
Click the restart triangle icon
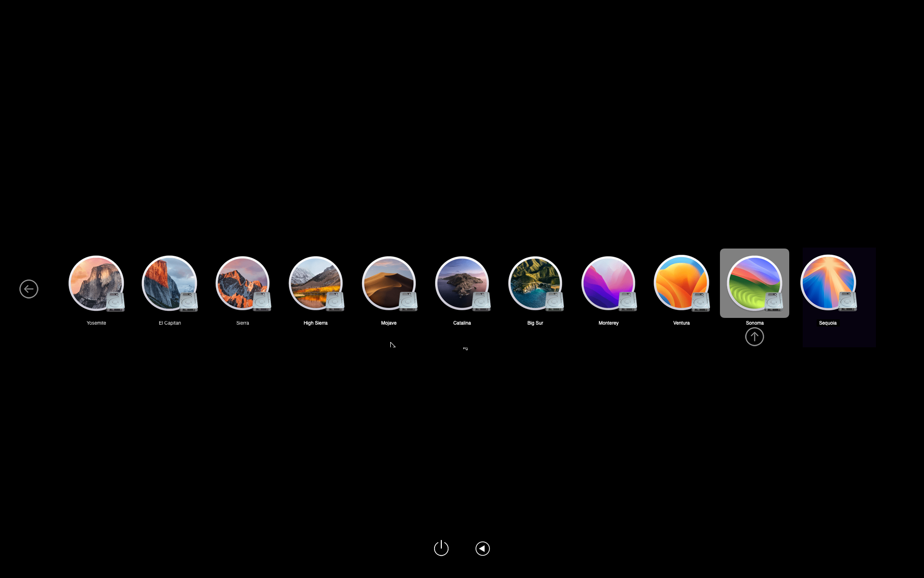(x=483, y=549)
